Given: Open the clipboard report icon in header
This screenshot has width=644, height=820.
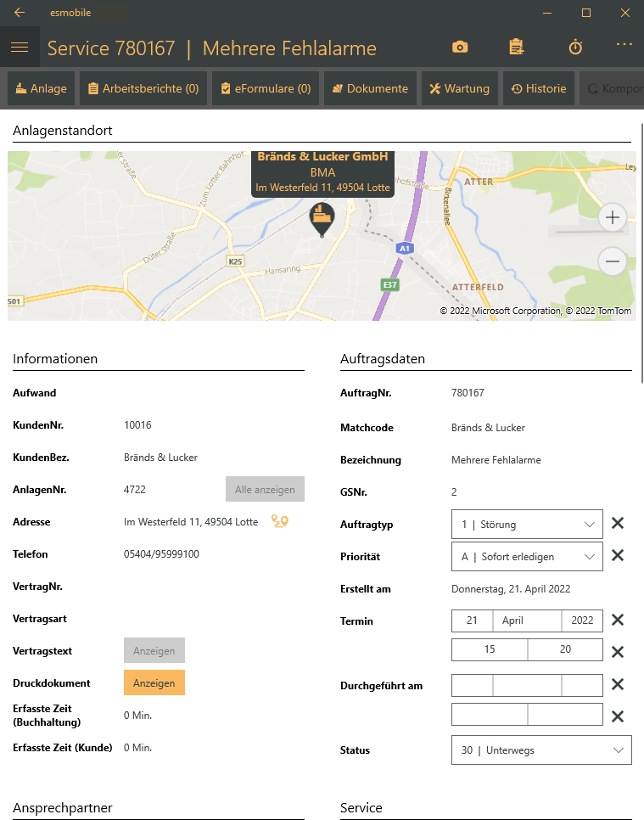Looking at the screenshot, I should [x=517, y=47].
